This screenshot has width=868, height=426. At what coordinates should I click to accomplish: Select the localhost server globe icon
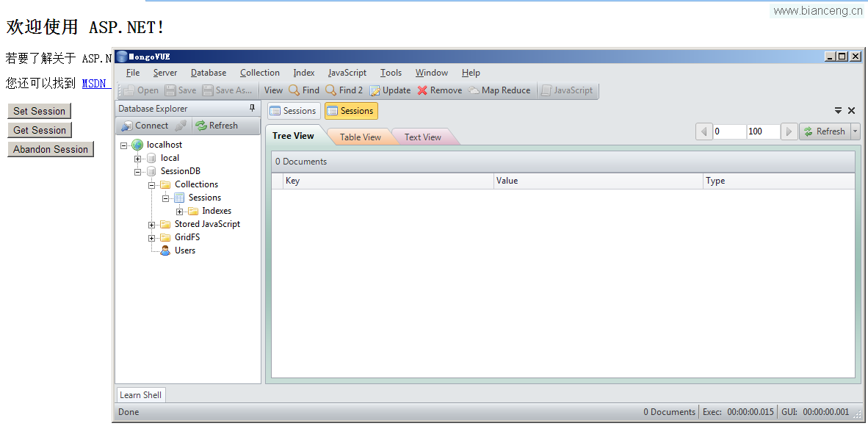coord(137,145)
